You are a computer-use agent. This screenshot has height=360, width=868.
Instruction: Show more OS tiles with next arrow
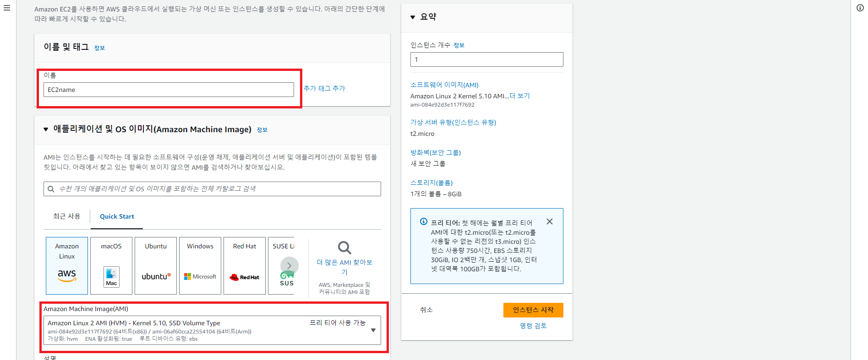(289, 266)
